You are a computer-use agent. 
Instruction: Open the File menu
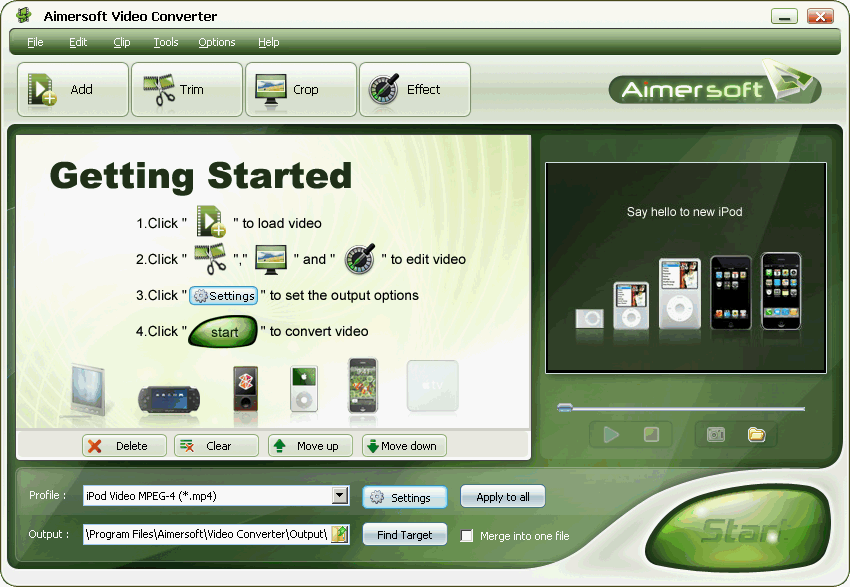pyautogui.click(x=35, y=42)
